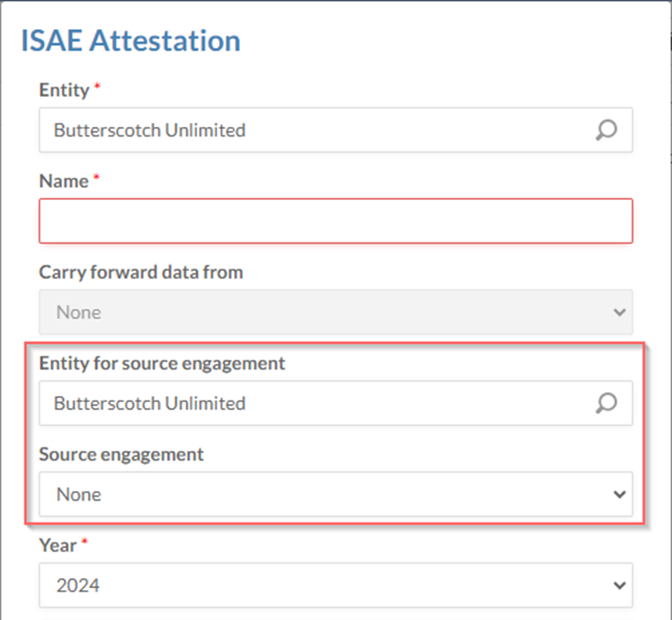
Task: Click the ISAE Attestation heading
Action: (130, 41)
